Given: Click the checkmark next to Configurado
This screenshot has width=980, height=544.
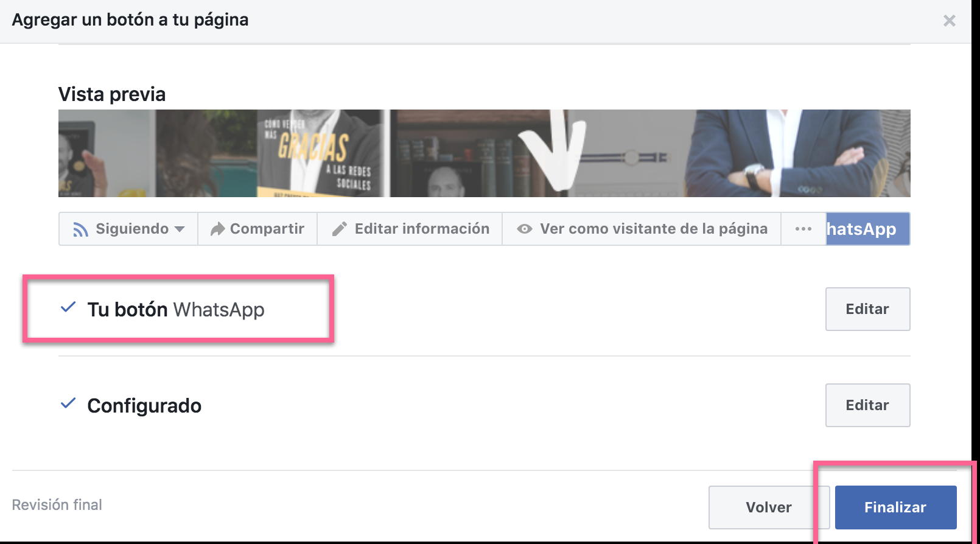Looking at the screenshot, I should (68, 403).
